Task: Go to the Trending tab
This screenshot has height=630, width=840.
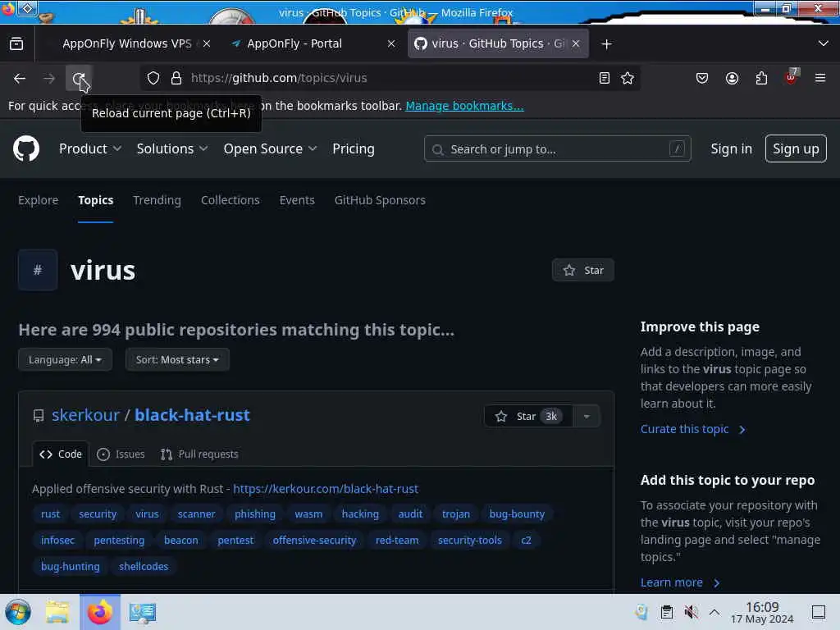Action: tap(157, 200)
